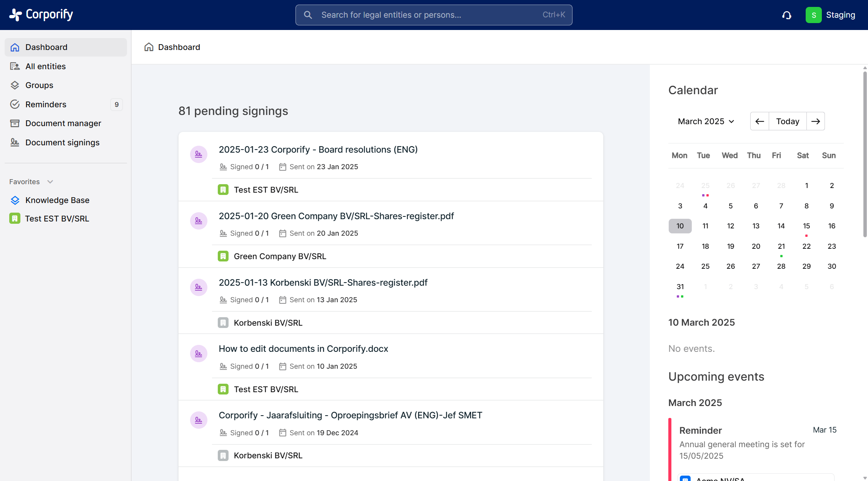Click green entity icon beside Green Company BV/SRL
This screenshot has height=481, width=868.
pos(223,256)
